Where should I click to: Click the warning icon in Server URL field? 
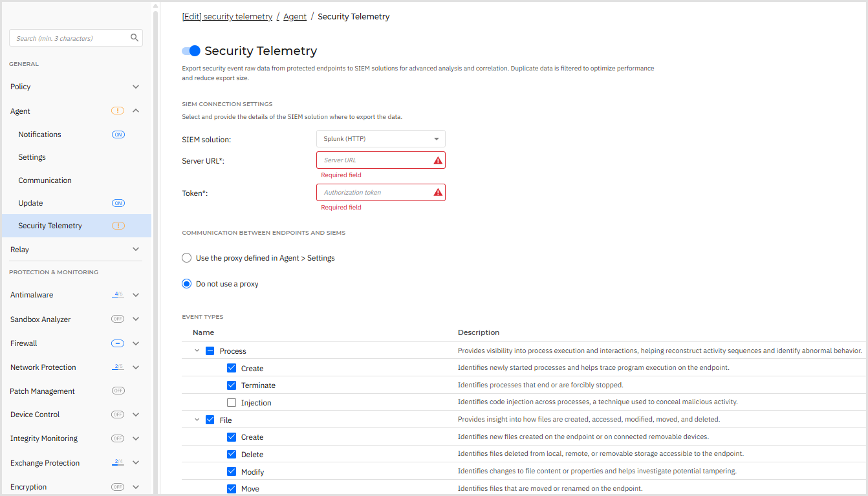pos(438,160)
